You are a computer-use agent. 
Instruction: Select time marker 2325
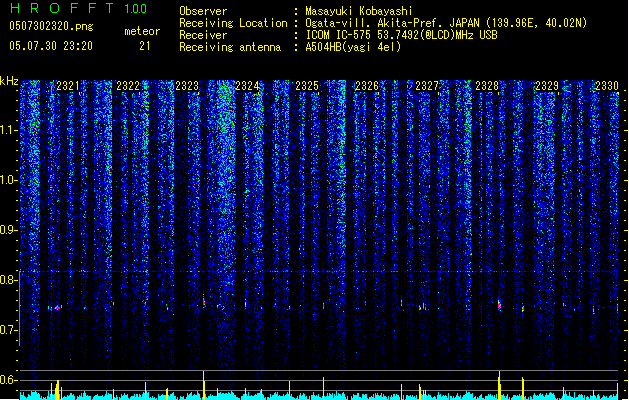(x=307, y=86)
